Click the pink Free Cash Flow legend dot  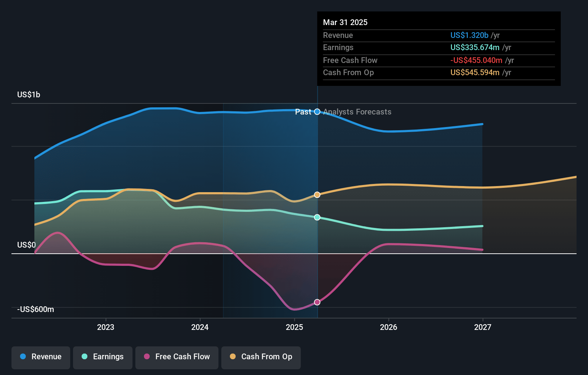(x=147, y=356)
